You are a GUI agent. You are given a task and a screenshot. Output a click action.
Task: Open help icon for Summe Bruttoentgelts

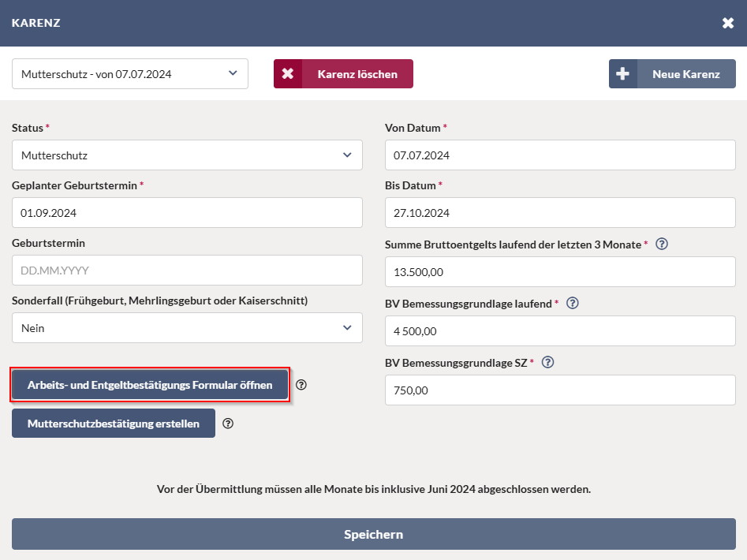(x=662, y=245)
